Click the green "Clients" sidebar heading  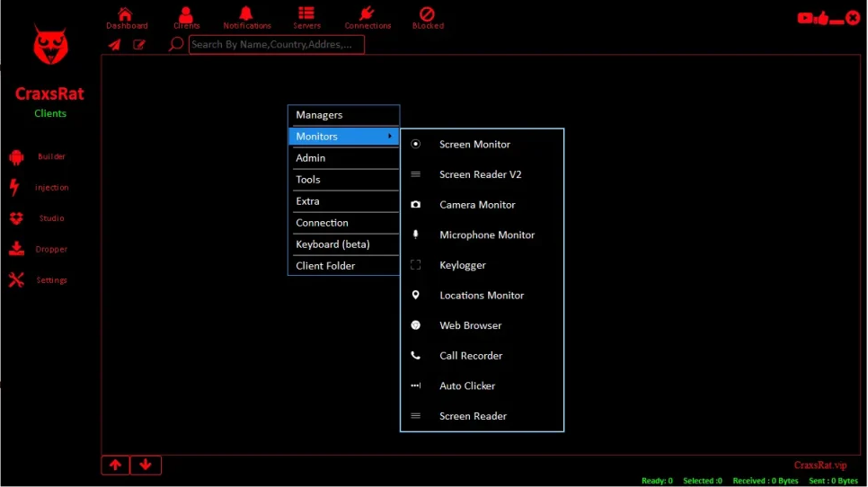pyautogui.click(x=50, y=113)
